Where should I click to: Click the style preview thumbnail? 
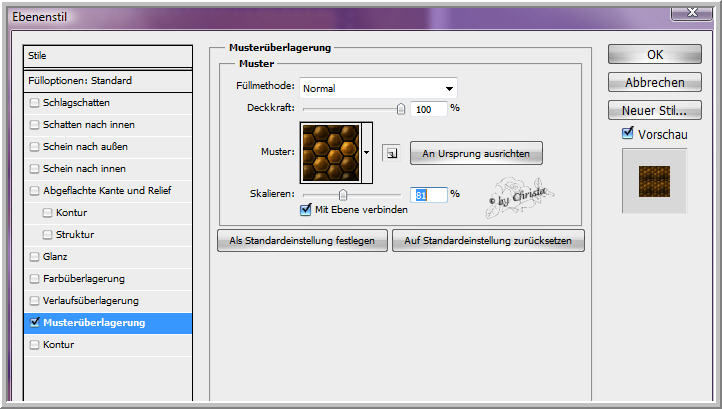pos(654,181)
